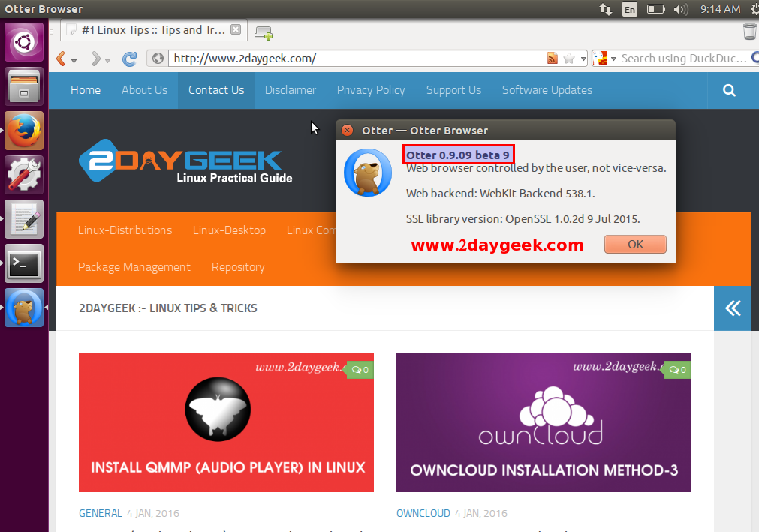Open the Install QMMP article thumbnail
The width and height of the screenshot is (759, 532).
coord(226,422)
